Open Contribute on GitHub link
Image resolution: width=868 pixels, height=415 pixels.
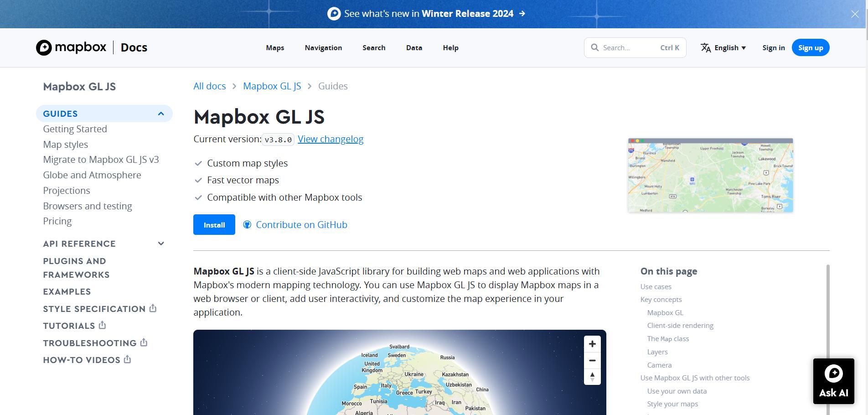[301, 225]
